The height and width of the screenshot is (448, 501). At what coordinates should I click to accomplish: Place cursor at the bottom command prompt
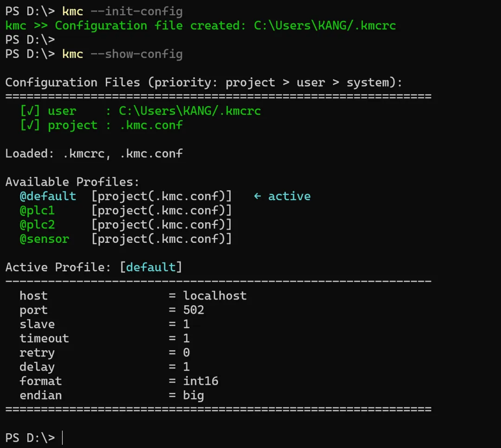click(x=62, y=438)
